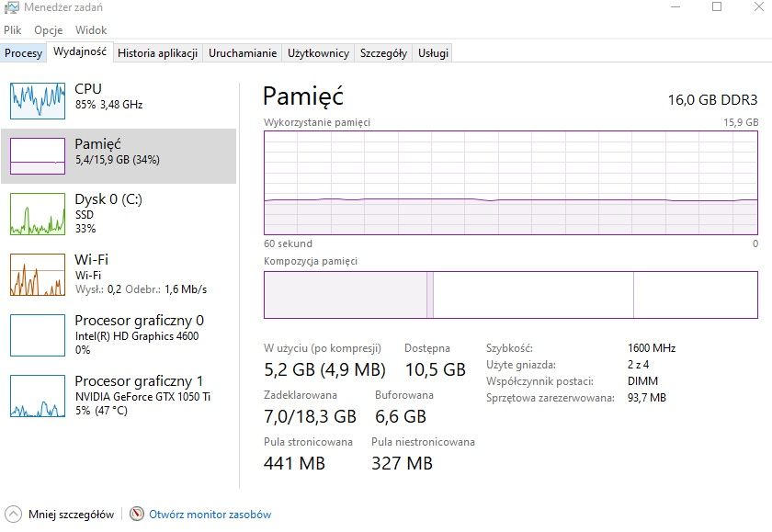The height and width of the screenshot is (532, 772).
Task: Open the Opcje menu
Action: (x=48, y=30)
